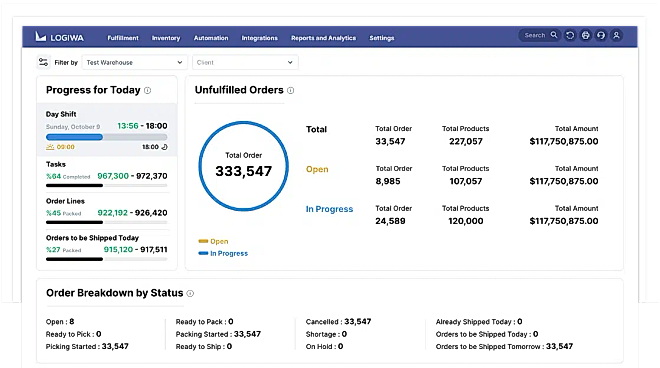Viewport: 660px width, 368px height.
Task: Click the On Hold status
Action: tap(324, 347)
